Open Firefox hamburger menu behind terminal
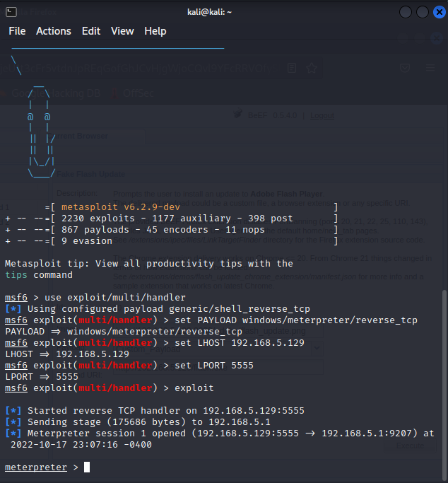Screen dimensions: 448x483 430,68
